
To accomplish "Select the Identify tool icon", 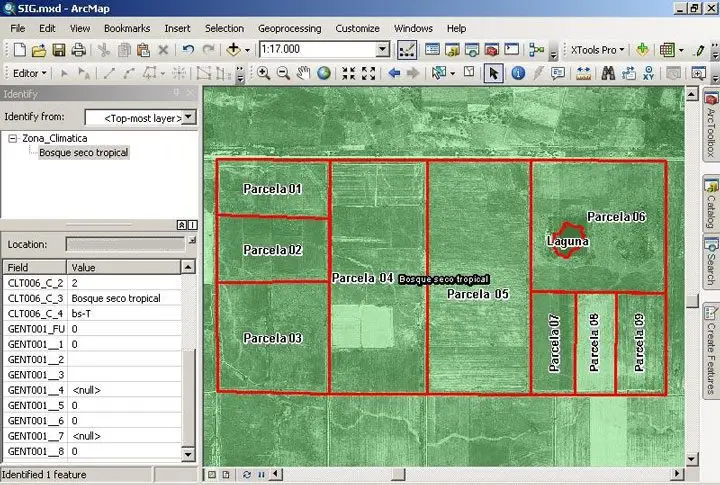I will 518,73.
